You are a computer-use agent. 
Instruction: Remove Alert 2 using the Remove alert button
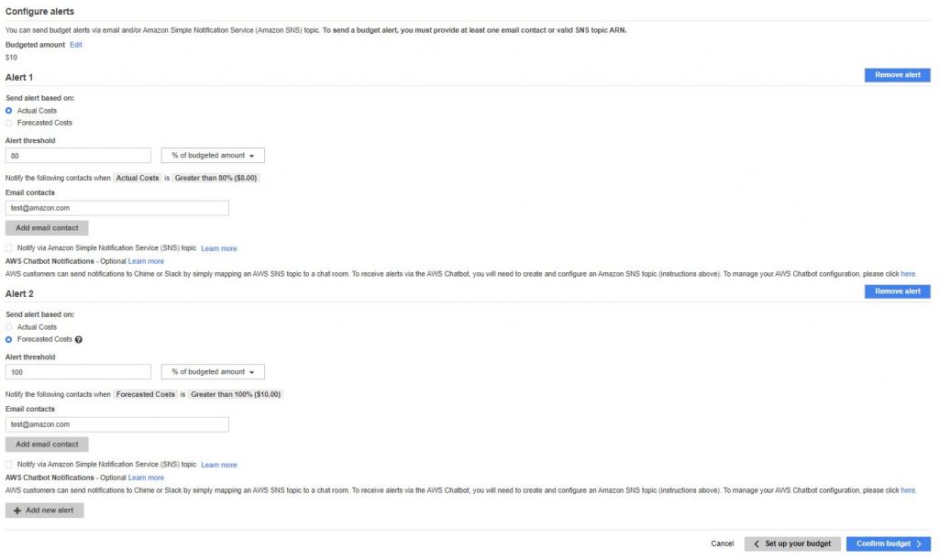(x=897, y=291)
